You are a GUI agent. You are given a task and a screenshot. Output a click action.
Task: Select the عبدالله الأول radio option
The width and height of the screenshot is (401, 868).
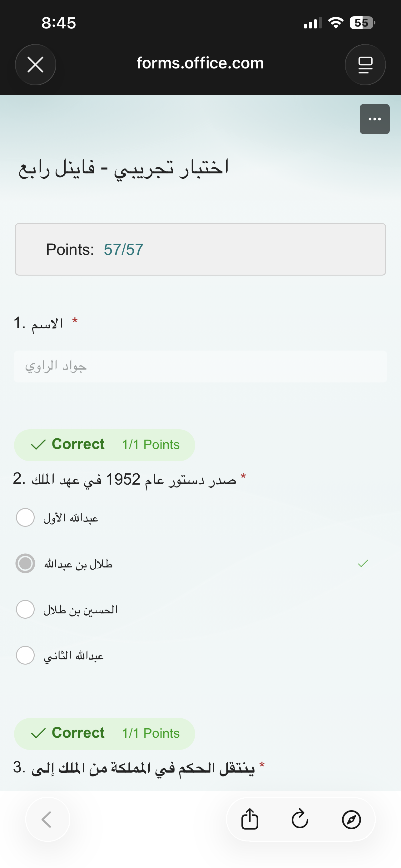click(25, 517)
